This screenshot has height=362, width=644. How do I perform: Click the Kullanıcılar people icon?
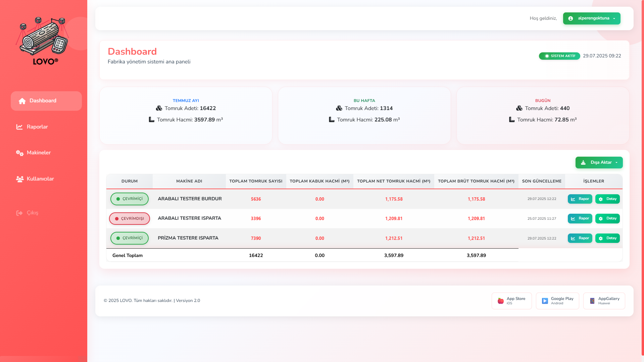[x=19, y=179]
